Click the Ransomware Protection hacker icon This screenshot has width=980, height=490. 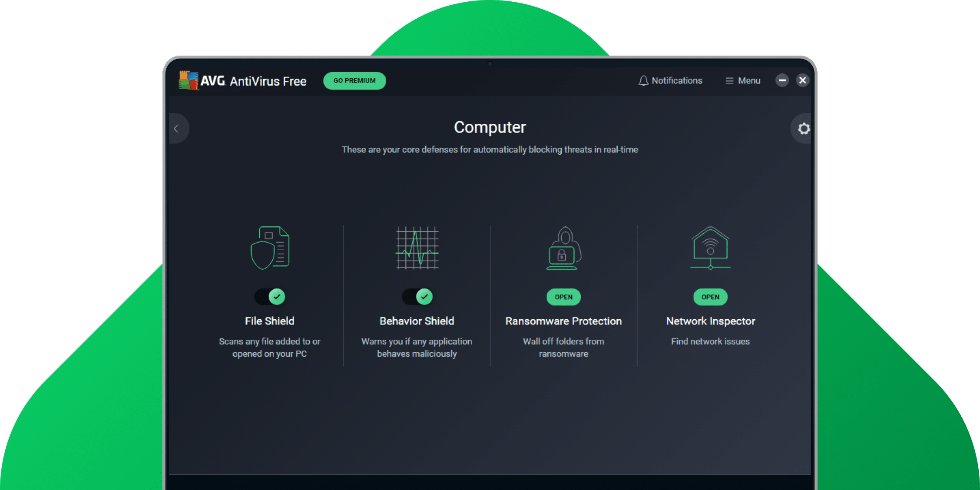[563, 248]
